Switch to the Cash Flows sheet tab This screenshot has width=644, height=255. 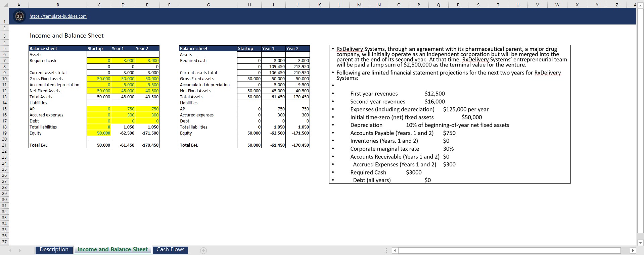pos(170,250)
